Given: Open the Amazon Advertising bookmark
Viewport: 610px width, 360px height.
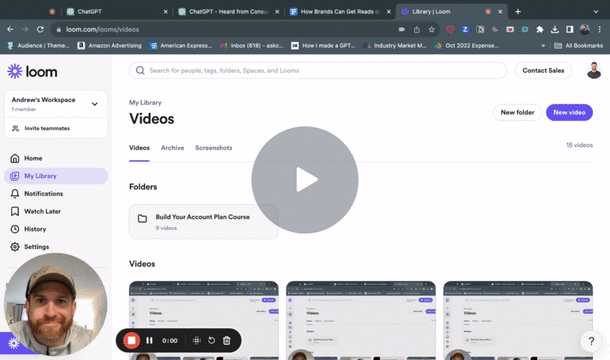Looking at the screenshot, I should [x=109, y=46].
